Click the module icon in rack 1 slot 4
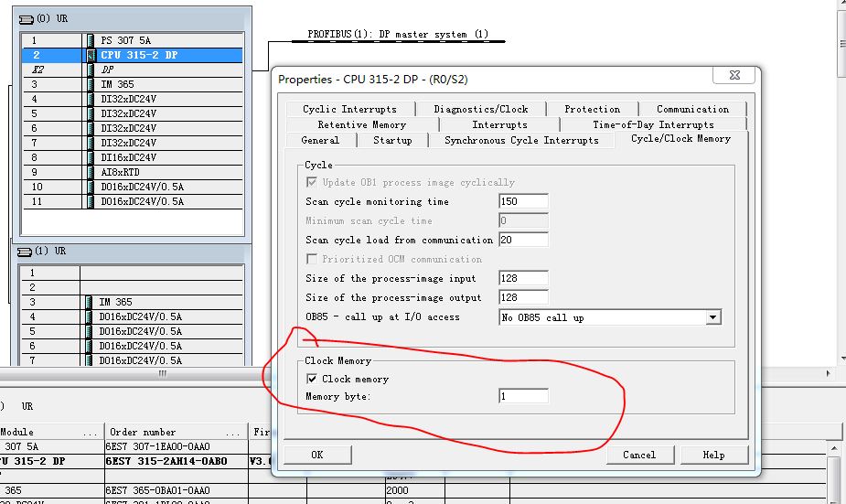Viewport: 846px width, 504px height. coord(89,316)
